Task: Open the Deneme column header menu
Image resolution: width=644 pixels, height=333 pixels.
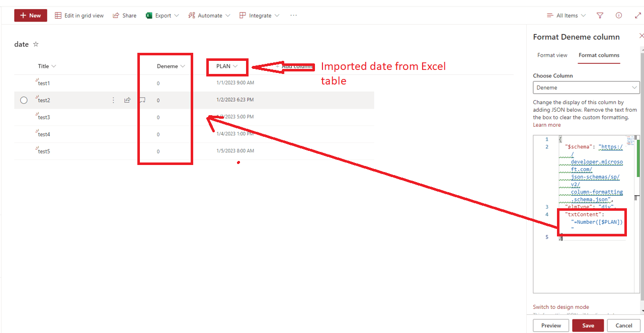Action: pos(171,66)
